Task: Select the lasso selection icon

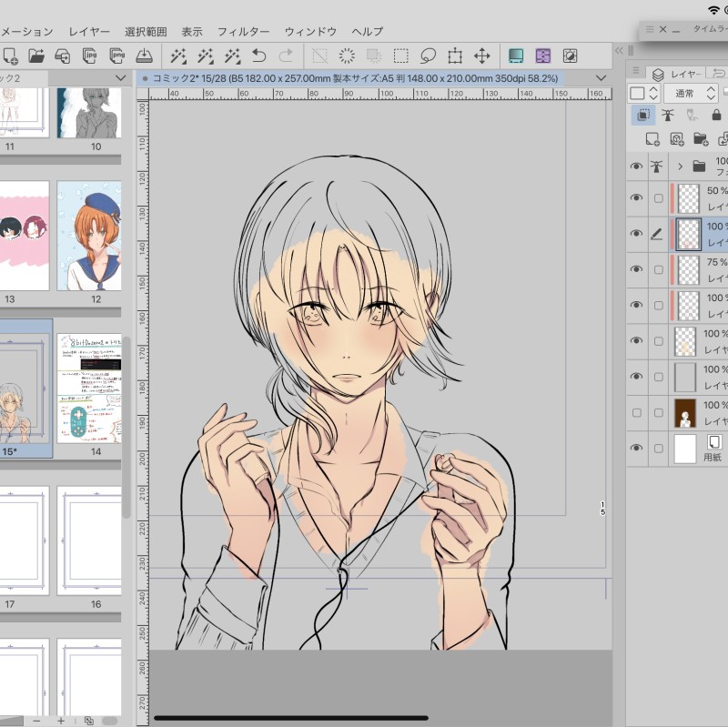Action: 428,56
